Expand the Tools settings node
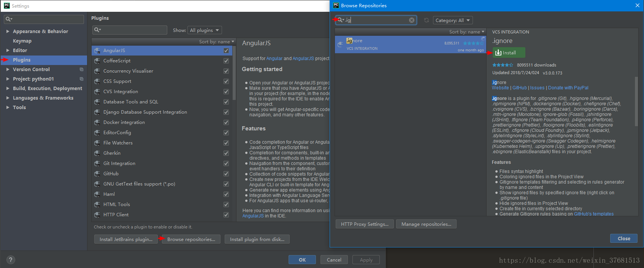Screen dimensions: 644x268 click(8, 108)
